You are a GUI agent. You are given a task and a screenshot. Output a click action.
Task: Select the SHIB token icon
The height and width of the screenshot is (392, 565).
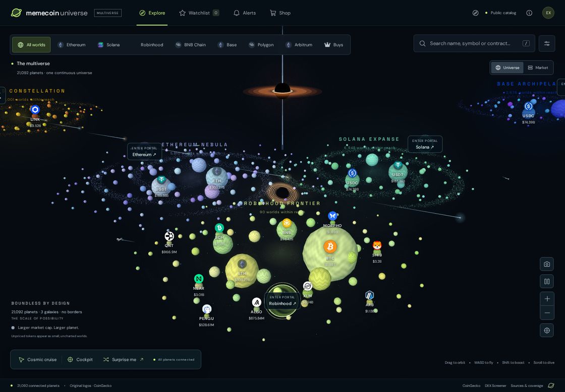click(x=377, y=245)
